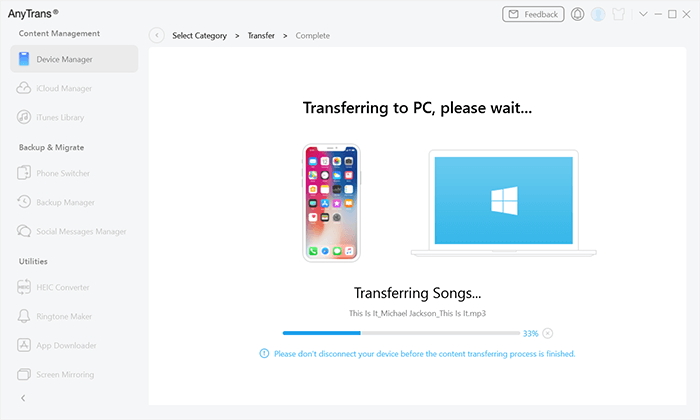
Task: Click the iPhone device image
Action: point(331,203)
